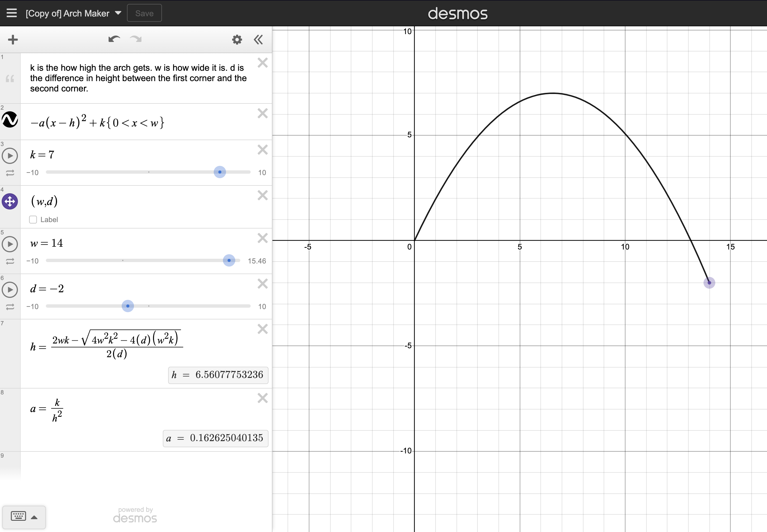The width and height of the screenshot is (767, 532).
Task: Click the draggable point icon on expression 4
Action: [10, 201]
